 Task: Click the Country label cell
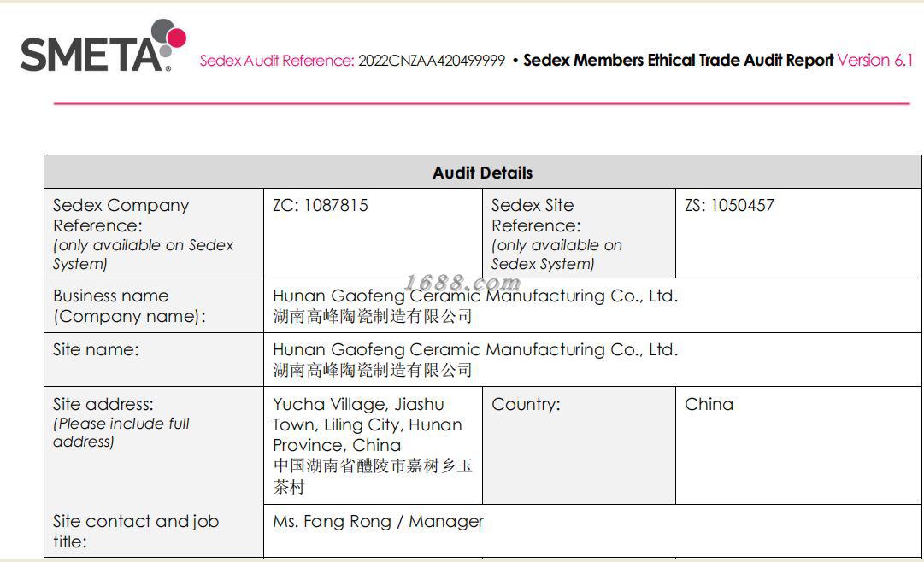coord(579,445)
